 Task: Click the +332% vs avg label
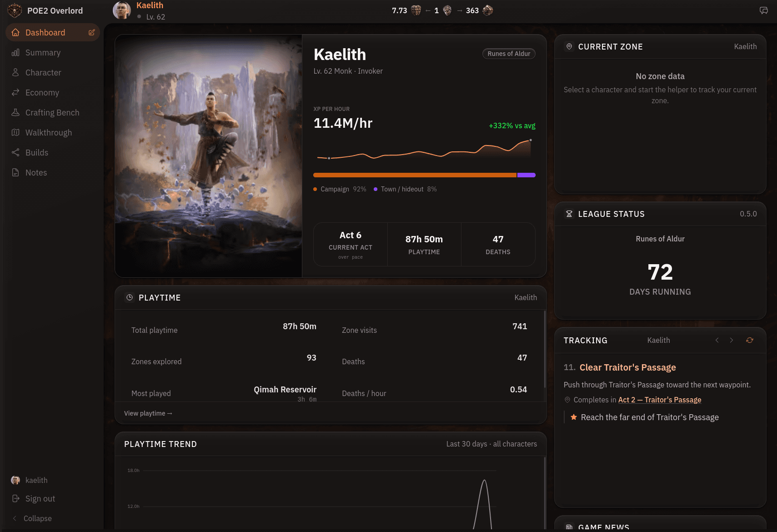[x=512, y=125]
